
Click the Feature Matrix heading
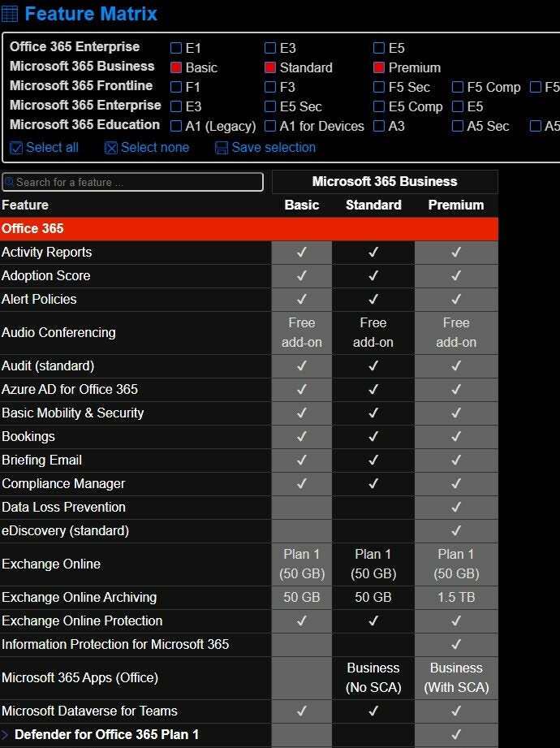[x=91, y=14]
